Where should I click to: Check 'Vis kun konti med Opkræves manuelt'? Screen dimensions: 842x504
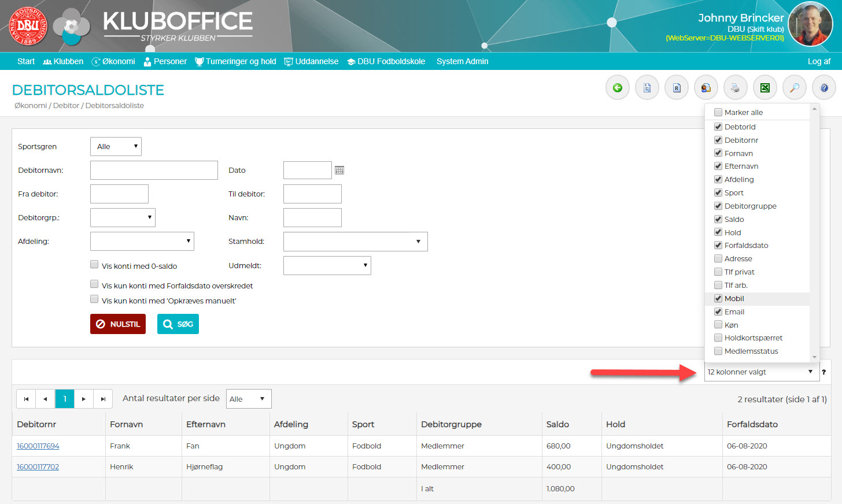click(x=94, y=299)
